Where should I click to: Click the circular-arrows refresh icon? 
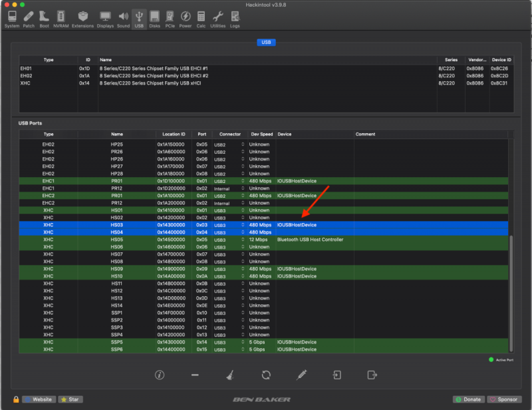266,375
